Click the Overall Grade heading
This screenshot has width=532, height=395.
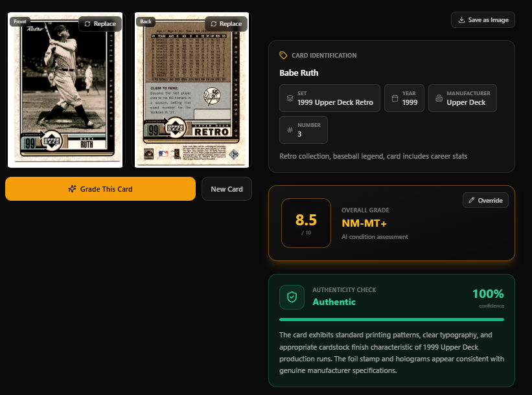coord(365,210)
